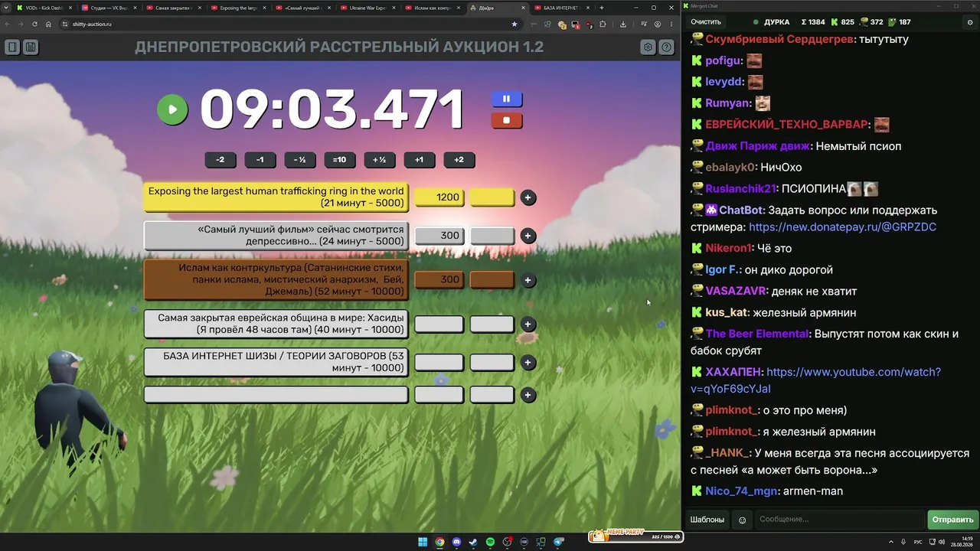The height and width of the screenshot is (551, 980).
Task: Switch to the VODs - Kick Dashboard tab
Action: click(x=44, y=8)
